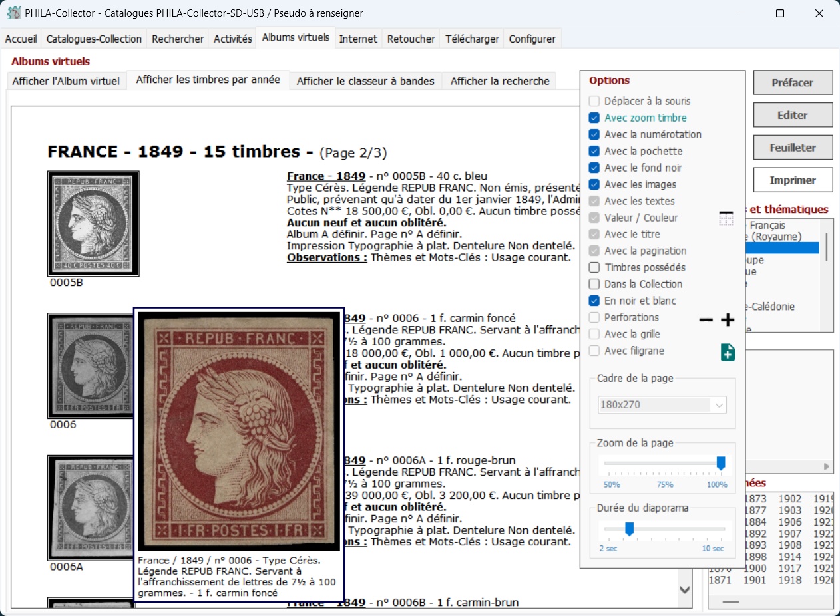This screenshot has height=616, width=840.
Task: Select 'Afficher les timbres par année' sub-tab
Action: point(208,80)
